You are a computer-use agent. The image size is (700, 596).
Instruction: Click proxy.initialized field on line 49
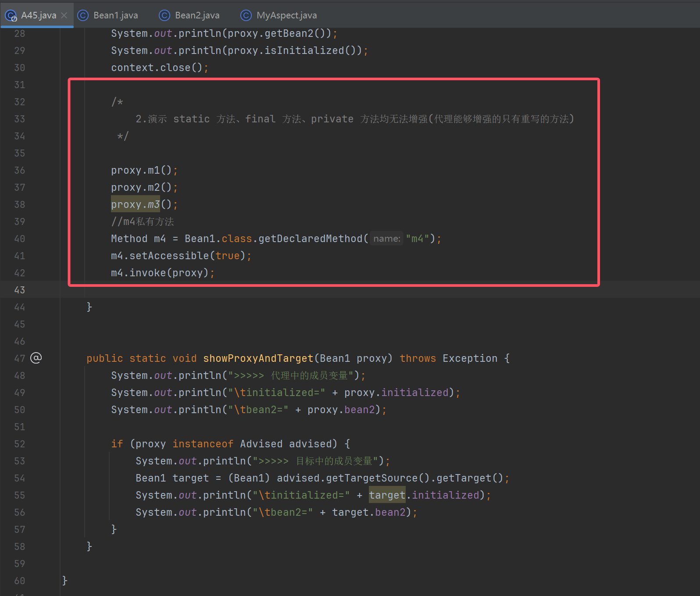click(396, 393)
